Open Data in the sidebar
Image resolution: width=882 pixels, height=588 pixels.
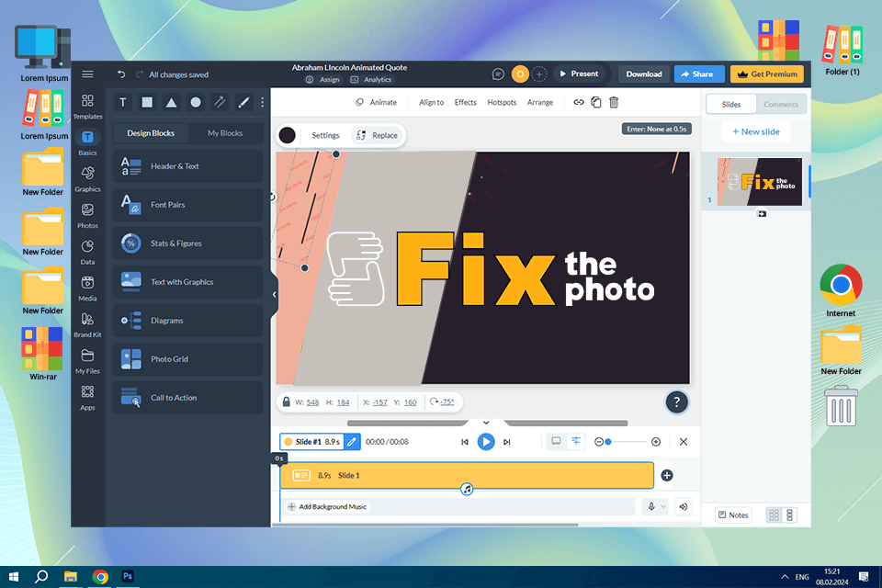tap(87, 252)
